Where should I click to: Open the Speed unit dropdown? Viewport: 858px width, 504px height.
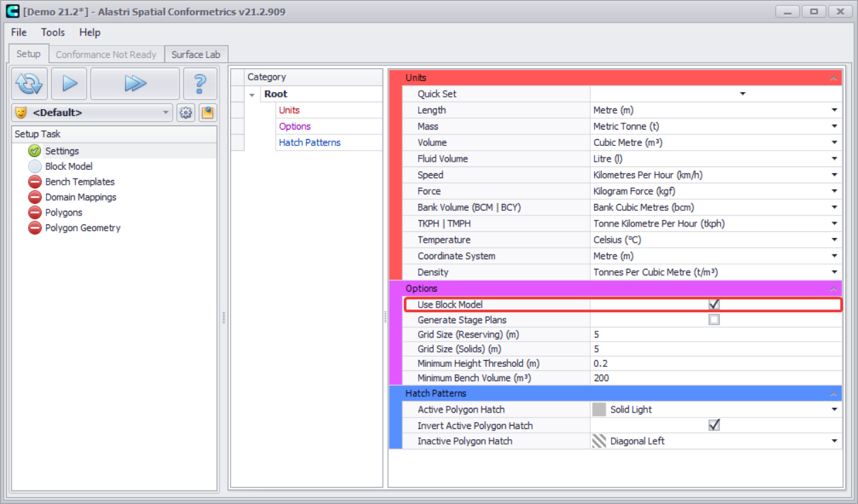pyautogui.click(x=834, y=175)
